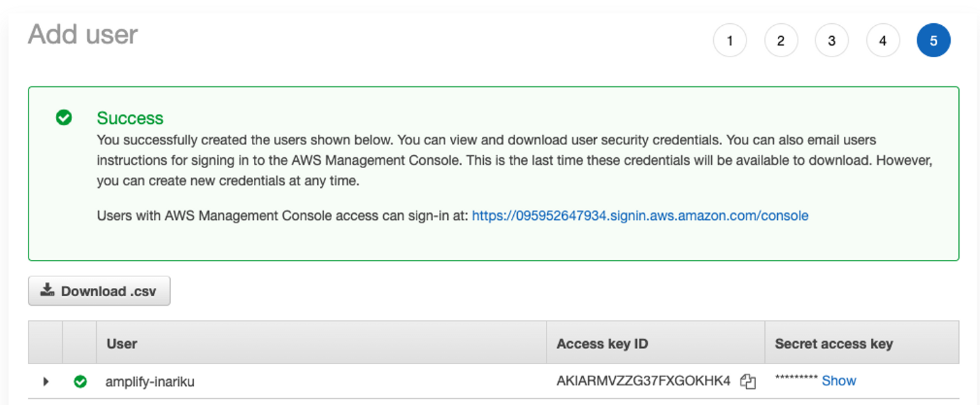Click the Secret access key column header

834,344
